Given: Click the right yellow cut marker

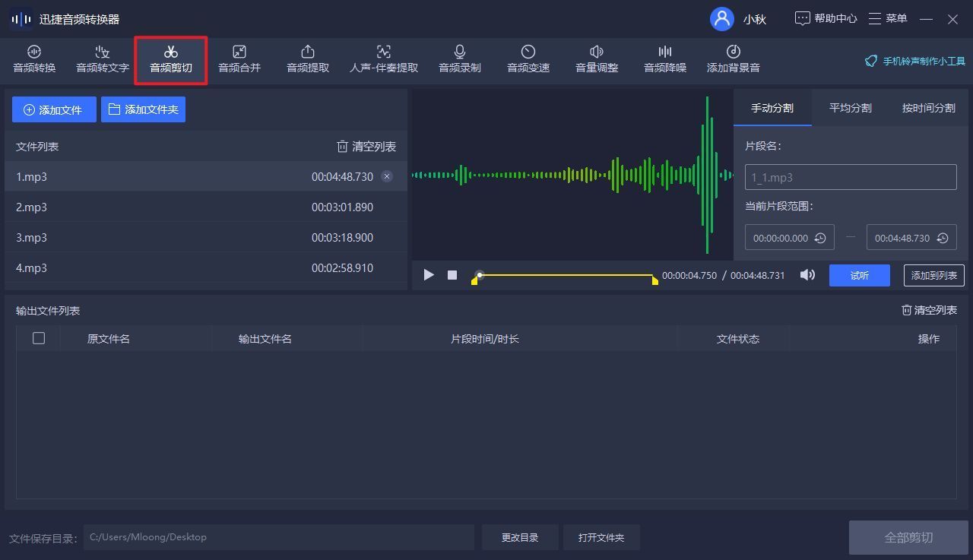Looking at the screenshot, I should pyautogui.click(x=654, y=281).
